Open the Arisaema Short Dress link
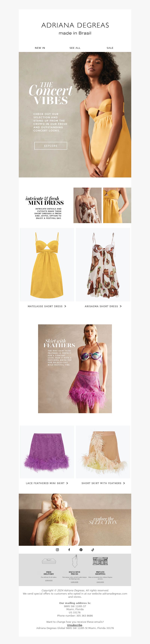The image size is (150, 644). coord(103,306)
